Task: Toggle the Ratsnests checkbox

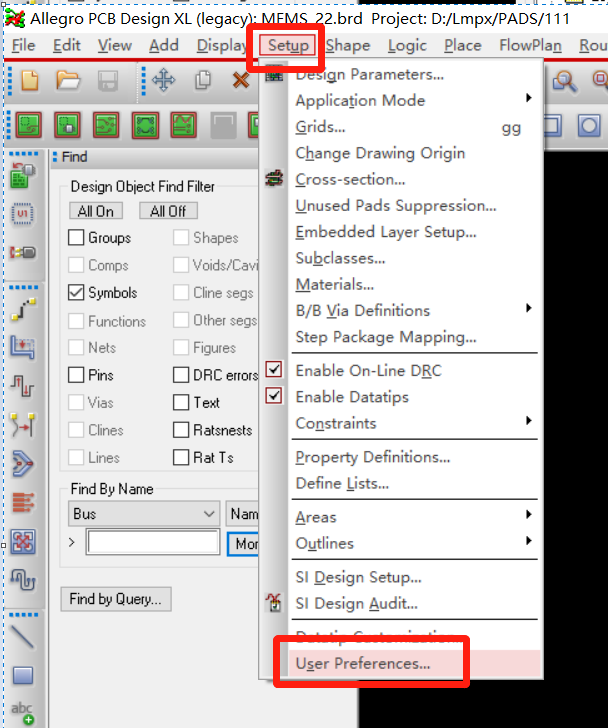Action: (x=181, y=430)
